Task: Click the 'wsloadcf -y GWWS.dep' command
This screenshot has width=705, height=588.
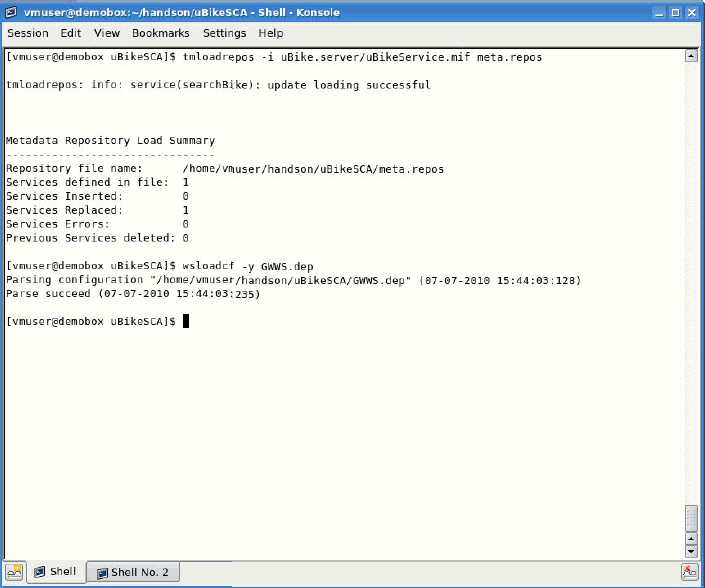Action: point(248,266)
